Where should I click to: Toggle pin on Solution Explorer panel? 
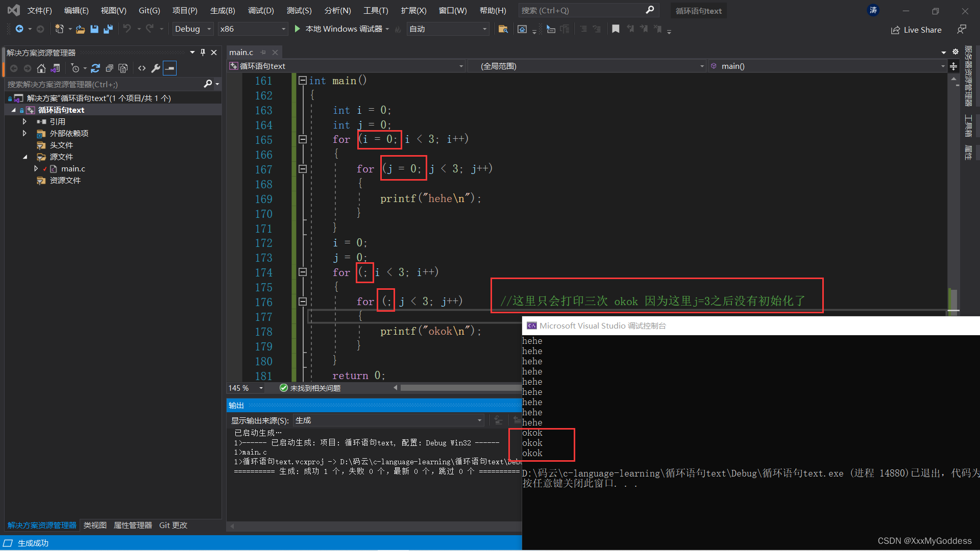(x=203, y=52)
